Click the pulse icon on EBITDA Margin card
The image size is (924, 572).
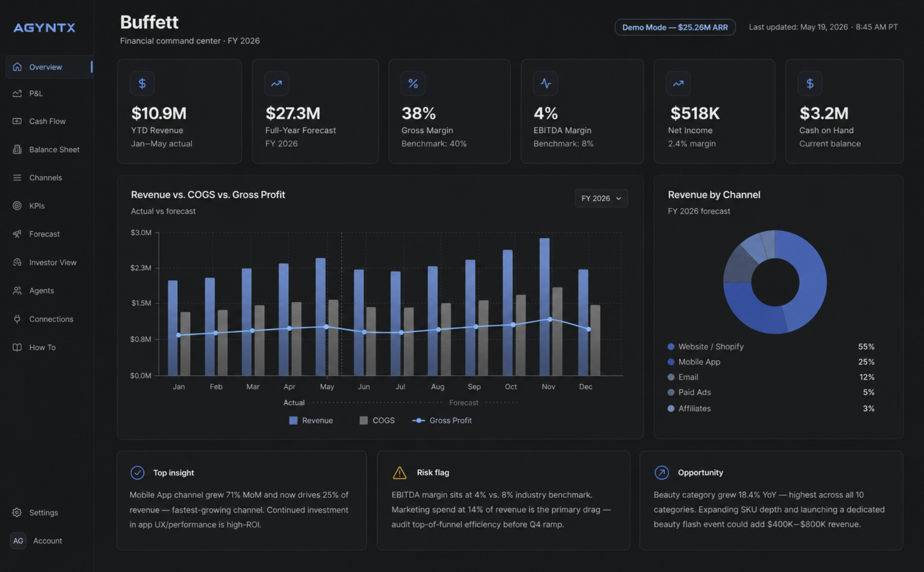click(546, 84)
